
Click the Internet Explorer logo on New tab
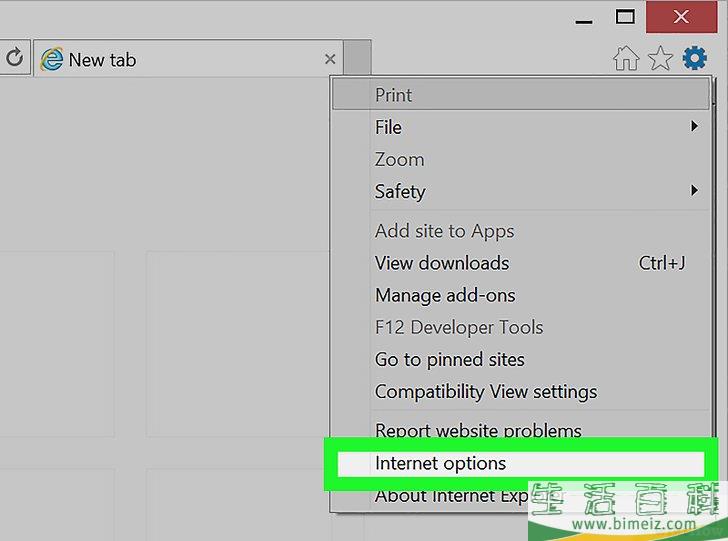pyautogui.click(x=52, y=59)
